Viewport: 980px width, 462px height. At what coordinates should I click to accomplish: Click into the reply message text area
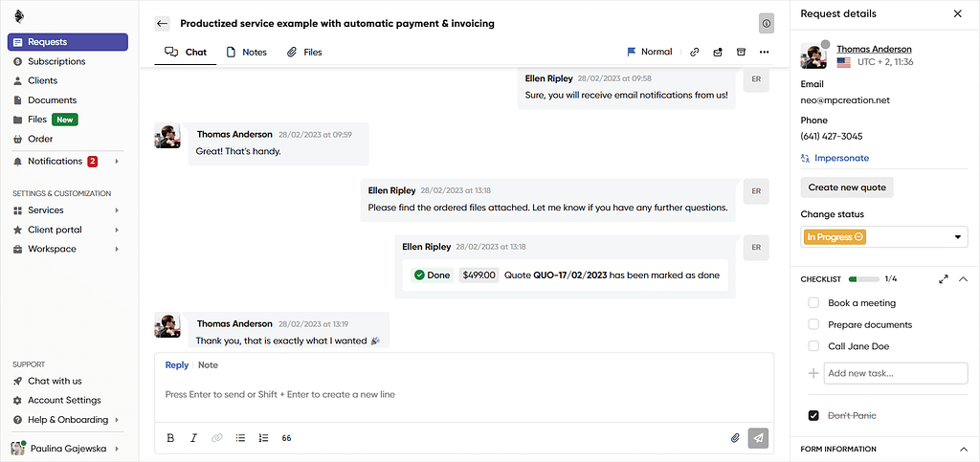point(464,395)
